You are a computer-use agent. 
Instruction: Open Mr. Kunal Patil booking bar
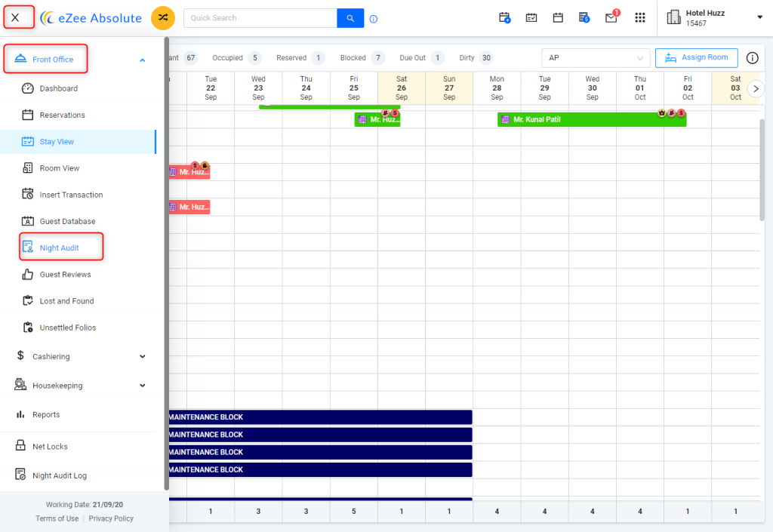coord(592,120)
